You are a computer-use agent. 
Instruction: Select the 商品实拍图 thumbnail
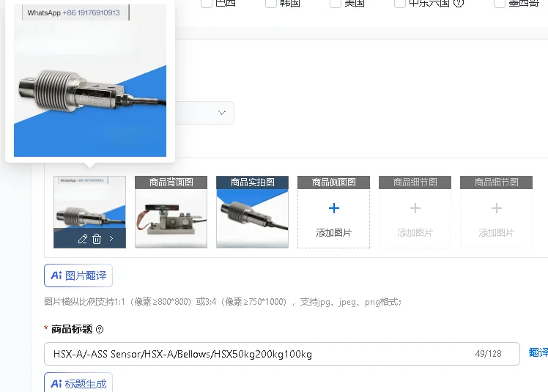[252, 212]
